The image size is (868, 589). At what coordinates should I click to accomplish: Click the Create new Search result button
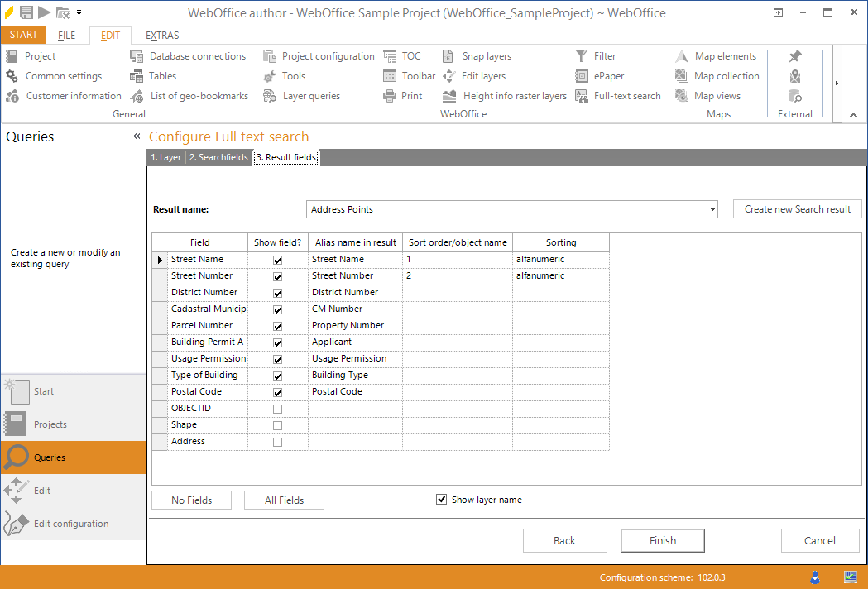click(797, 208)
